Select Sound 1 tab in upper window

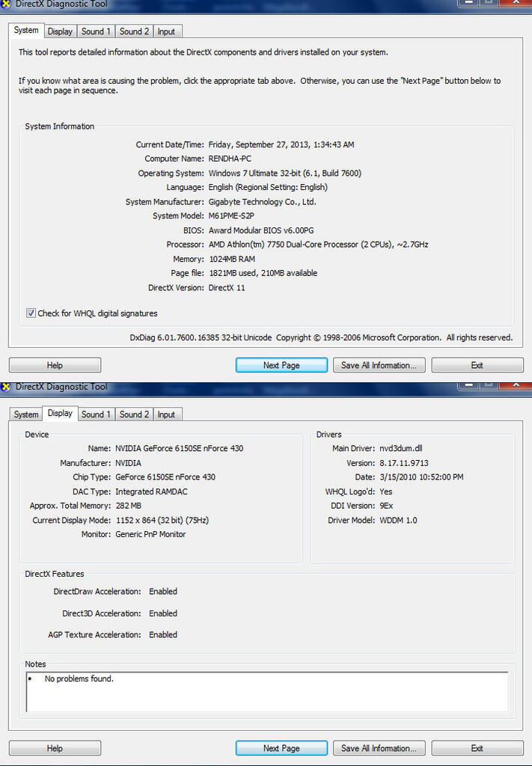coord(96,31)
